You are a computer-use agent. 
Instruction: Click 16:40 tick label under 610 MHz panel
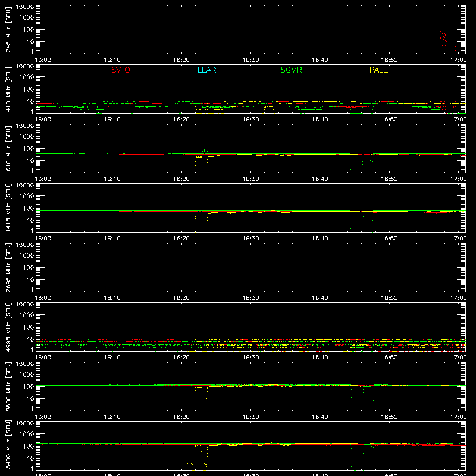pyautogui.click(x=320, y=179)
